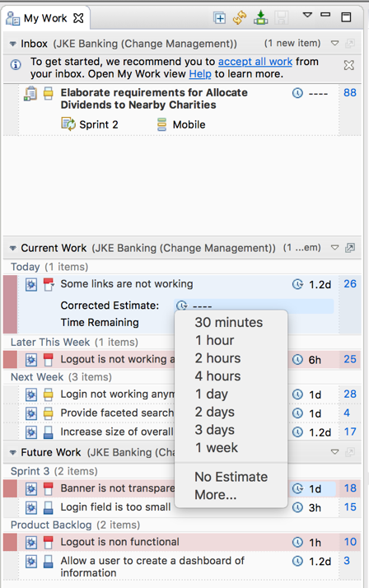Image resolution: width=369 pixels, height=588 pixels.
Task: Open Current Work section dropdown menu
Action: click(x=334, y=248)
